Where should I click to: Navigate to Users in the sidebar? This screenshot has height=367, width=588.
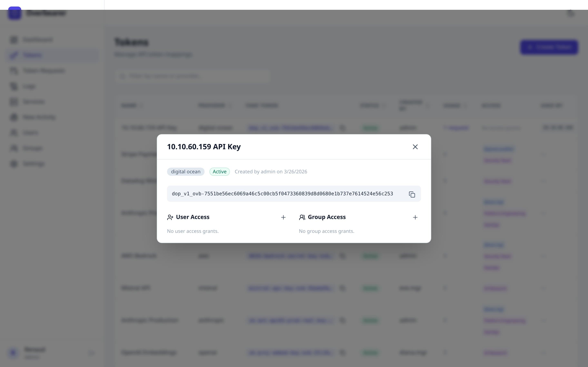pos(14,133)
